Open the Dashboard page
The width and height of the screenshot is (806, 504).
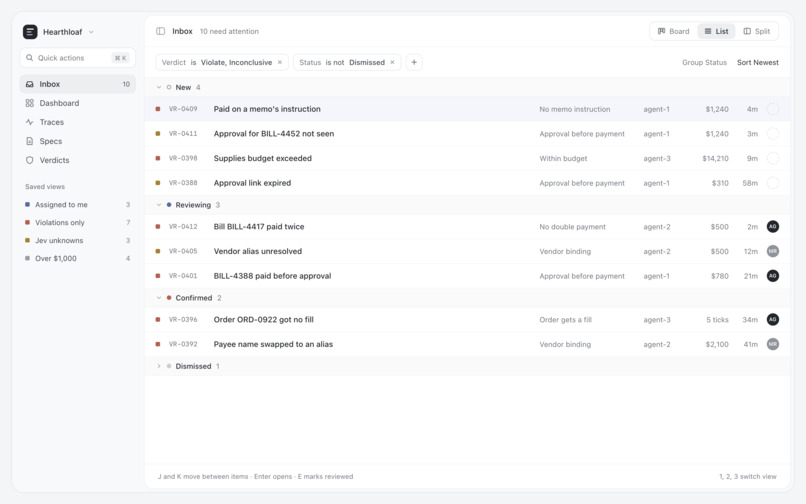[x=78, y=103]
